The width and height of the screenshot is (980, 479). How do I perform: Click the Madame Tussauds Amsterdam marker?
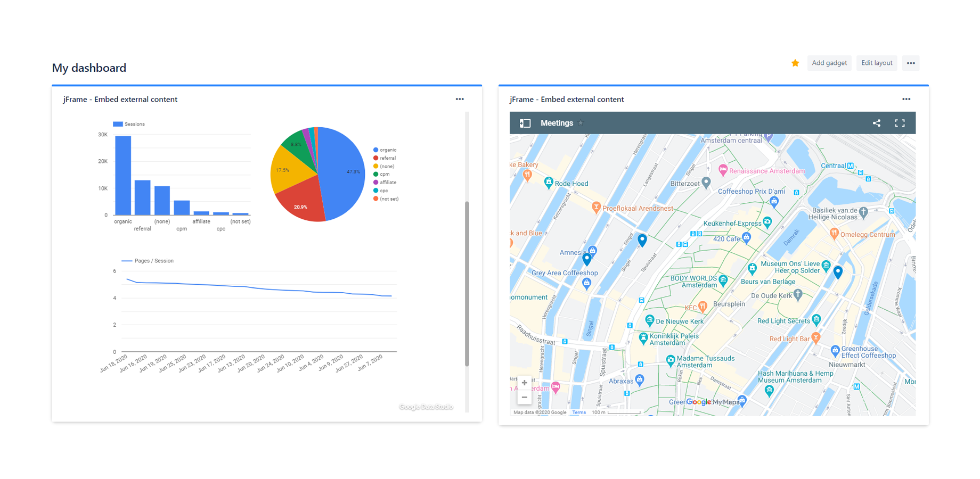(x=671, y=360)
